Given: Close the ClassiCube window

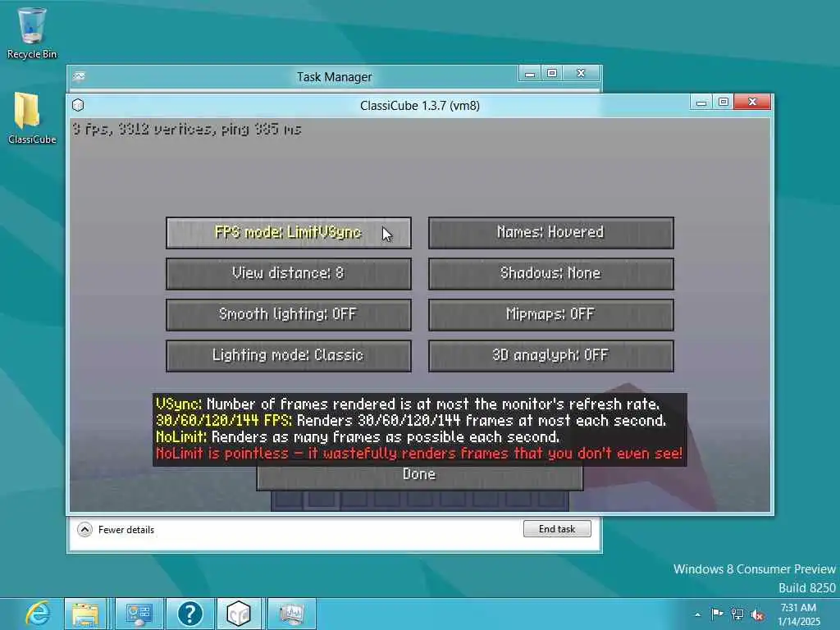Looking at the screenshot, I should click(752, 102).
